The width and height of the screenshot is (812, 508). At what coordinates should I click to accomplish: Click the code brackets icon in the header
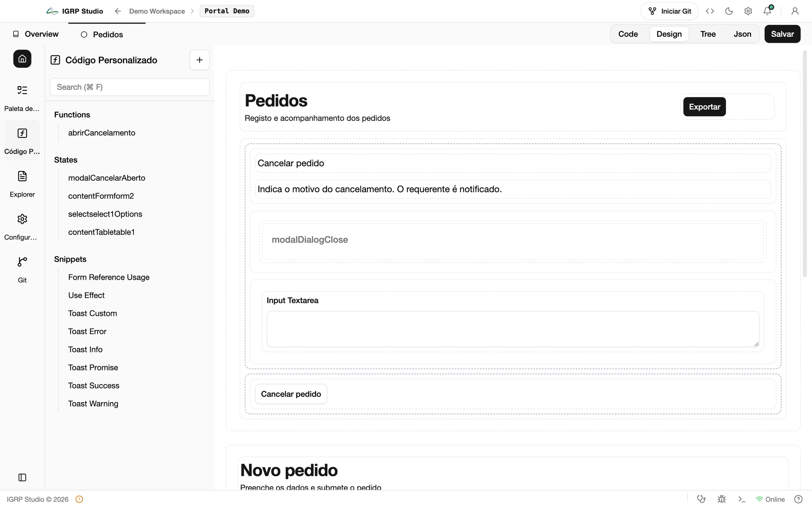[710, 11]
